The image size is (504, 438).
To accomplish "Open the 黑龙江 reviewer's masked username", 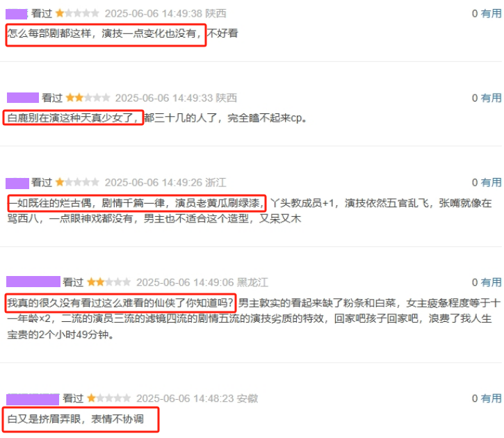I will click(33, 282).
